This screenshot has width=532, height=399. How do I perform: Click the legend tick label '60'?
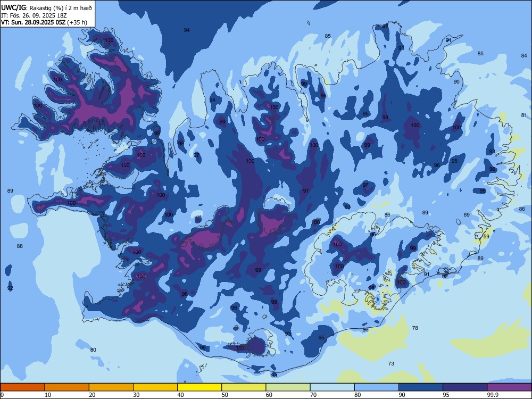[269, 395]
